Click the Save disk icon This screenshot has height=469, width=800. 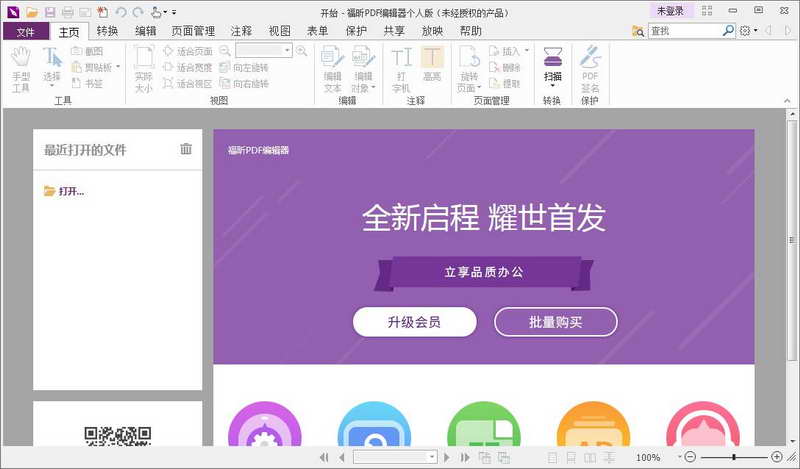pyautogui.click(x=49, y=12)
